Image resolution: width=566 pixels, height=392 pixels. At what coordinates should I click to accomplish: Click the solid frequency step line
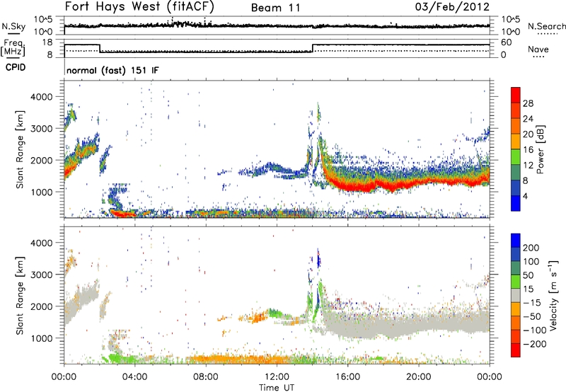[x=277, y=49]
